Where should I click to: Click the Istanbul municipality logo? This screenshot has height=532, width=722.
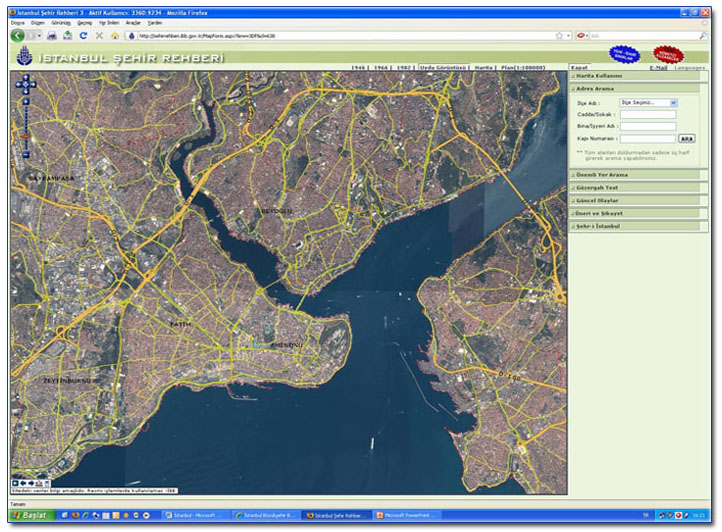[x=24, y=56]
